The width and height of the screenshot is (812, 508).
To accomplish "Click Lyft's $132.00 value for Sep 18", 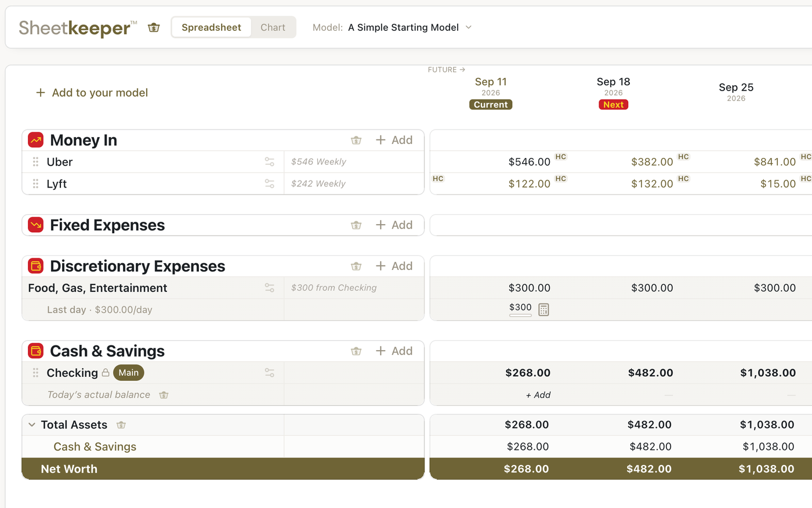I will [x=652, y=183].
